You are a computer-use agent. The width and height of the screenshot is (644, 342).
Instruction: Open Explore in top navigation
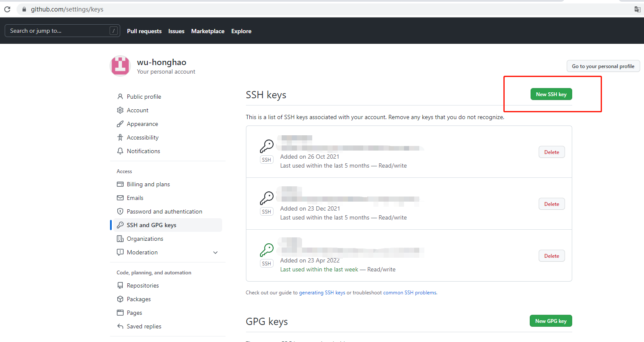[x=241, y=31]
